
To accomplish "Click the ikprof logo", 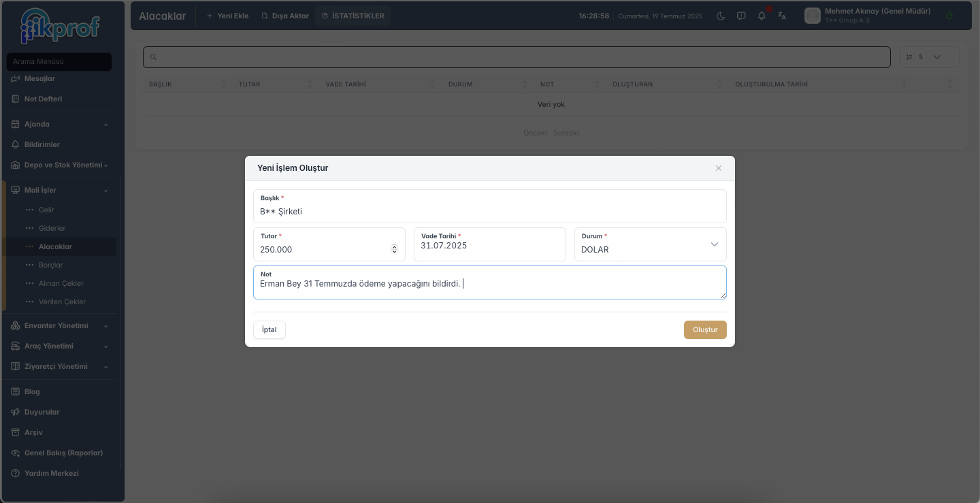I will [60, 26].
